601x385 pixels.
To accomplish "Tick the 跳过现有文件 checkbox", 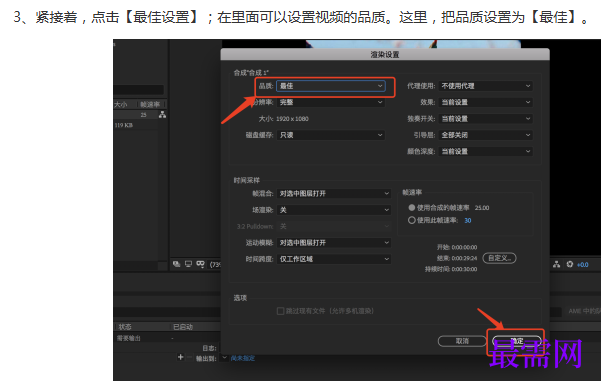I will 281,311.
